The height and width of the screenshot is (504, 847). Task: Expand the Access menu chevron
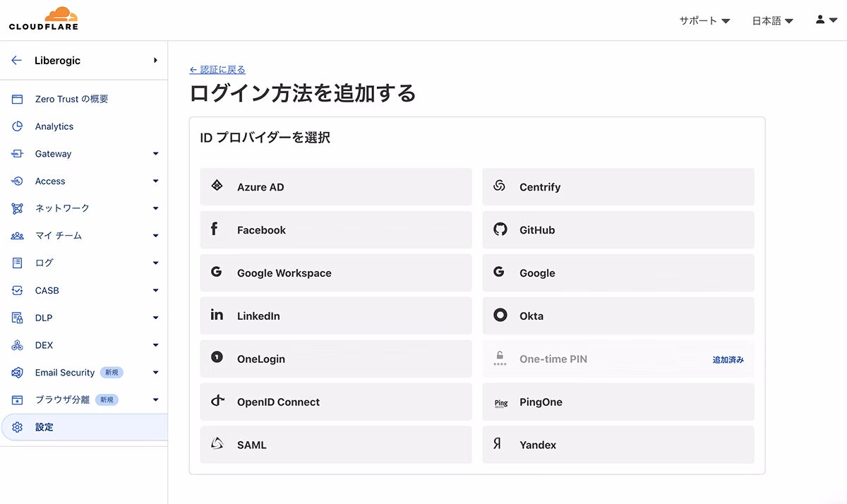[155, 181]
